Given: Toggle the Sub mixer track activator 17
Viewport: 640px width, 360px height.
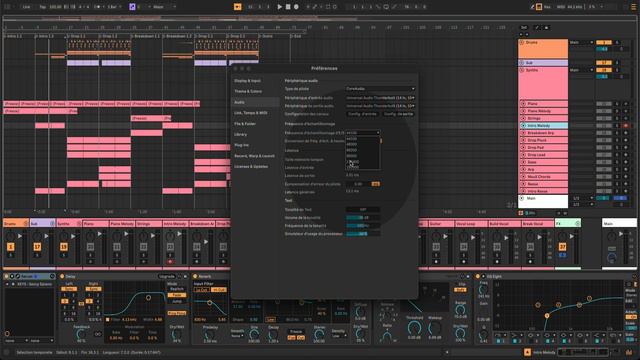Looking at the screenshot, I should pyautogui.click(x=37, y=247).
